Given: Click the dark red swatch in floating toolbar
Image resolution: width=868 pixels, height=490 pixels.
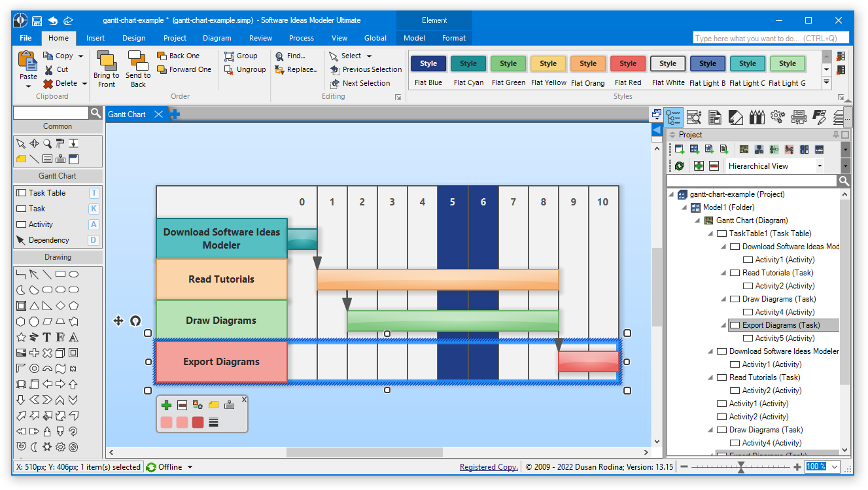Looking at the screenshot, I should [x=198, y=423].
